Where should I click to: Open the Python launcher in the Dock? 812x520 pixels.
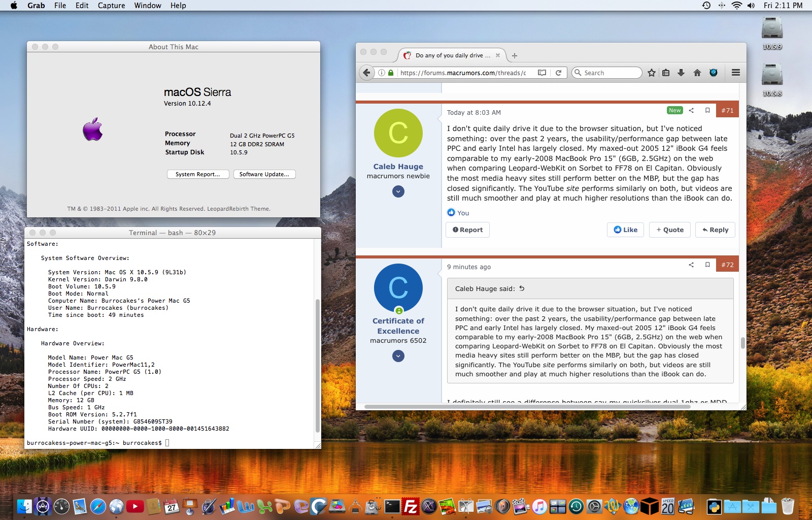pyautogui.click(x=714, y=506)
